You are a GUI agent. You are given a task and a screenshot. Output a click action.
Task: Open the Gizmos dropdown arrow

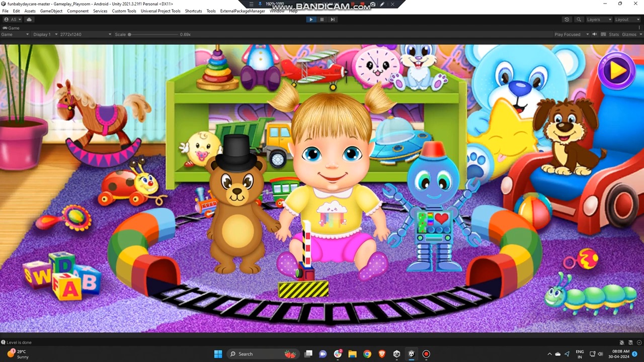639,34
